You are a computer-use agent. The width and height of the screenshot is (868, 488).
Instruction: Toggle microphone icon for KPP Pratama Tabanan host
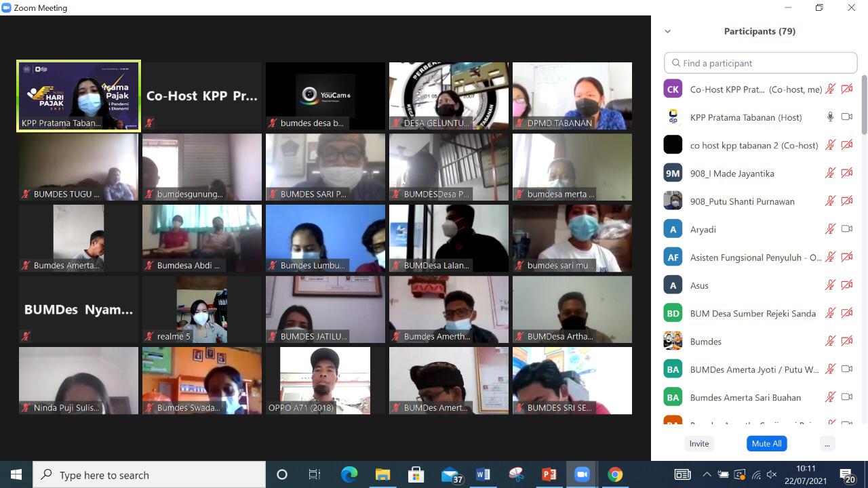[830, 117]
